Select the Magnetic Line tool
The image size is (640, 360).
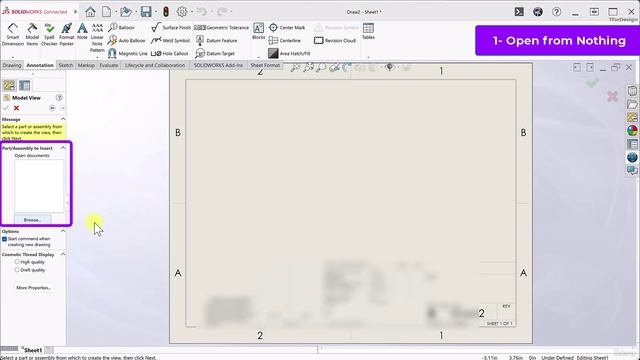coord(128,53)
